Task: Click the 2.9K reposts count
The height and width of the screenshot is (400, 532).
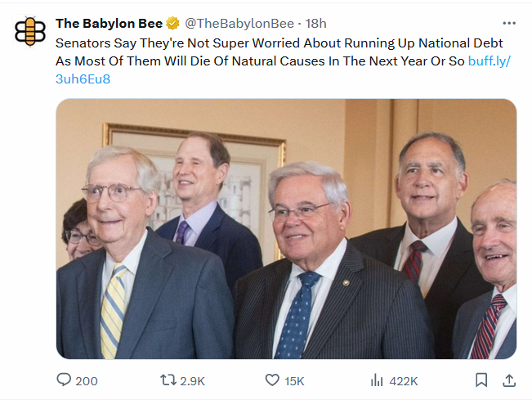Action: pos(192,381)
